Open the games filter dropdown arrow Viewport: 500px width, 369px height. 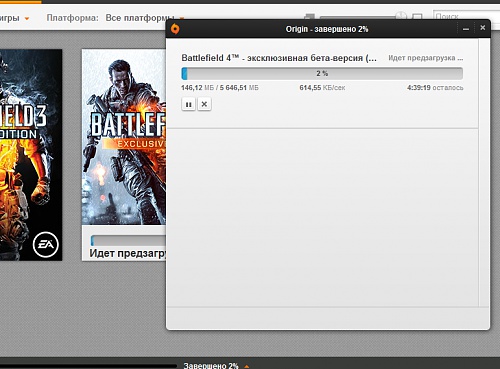tap(27, 18)
